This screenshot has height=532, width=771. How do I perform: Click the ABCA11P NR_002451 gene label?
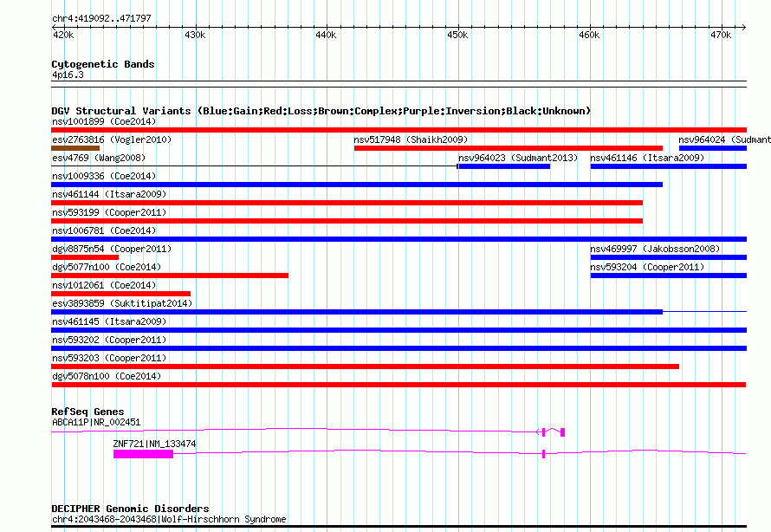click(96, 422)
